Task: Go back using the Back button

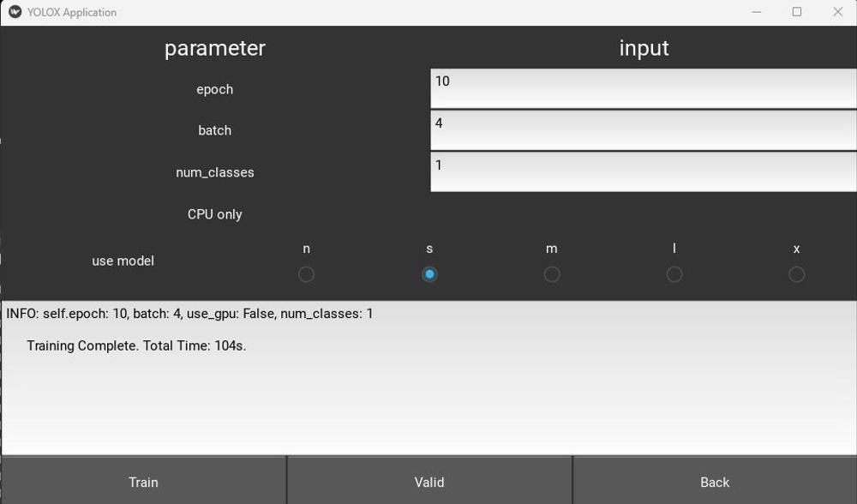Action: point(715,481)
